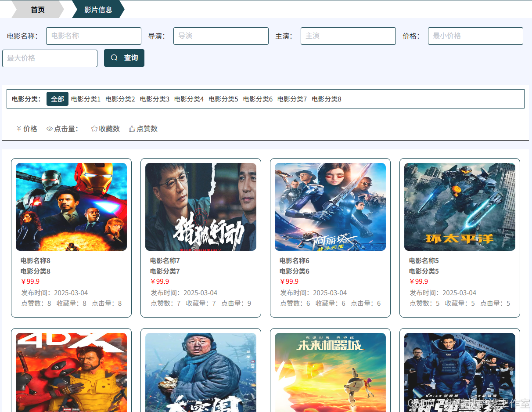Image resolution: width=532 pixels, height=412 pixels.
Task: Click the 电影分类6 label in 电影名称6 card
Action: tap(295, 271)
